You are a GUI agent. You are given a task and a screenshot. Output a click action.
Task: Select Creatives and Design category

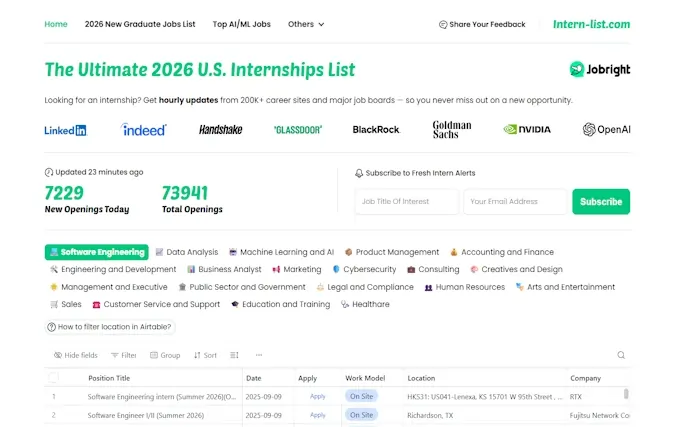point(516,269)
